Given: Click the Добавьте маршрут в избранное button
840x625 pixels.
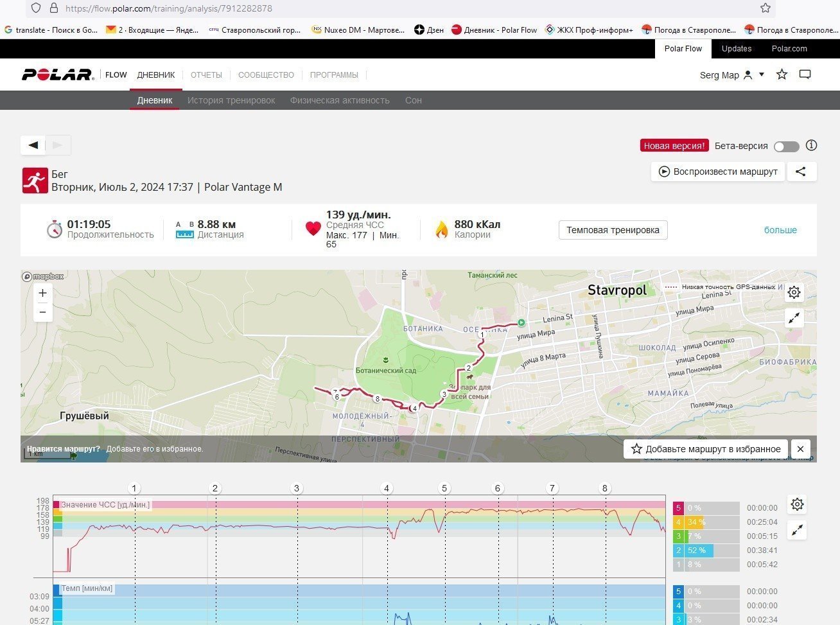Looking at the screenshot, I should (x=706, y=449).
